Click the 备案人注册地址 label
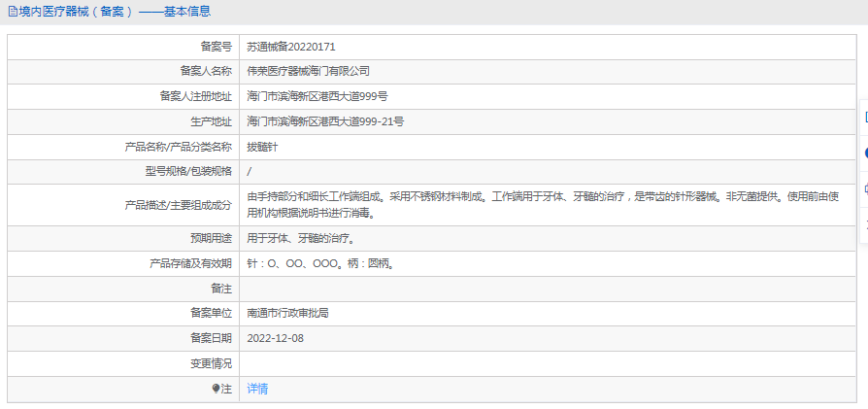 (x=195, y=96)
